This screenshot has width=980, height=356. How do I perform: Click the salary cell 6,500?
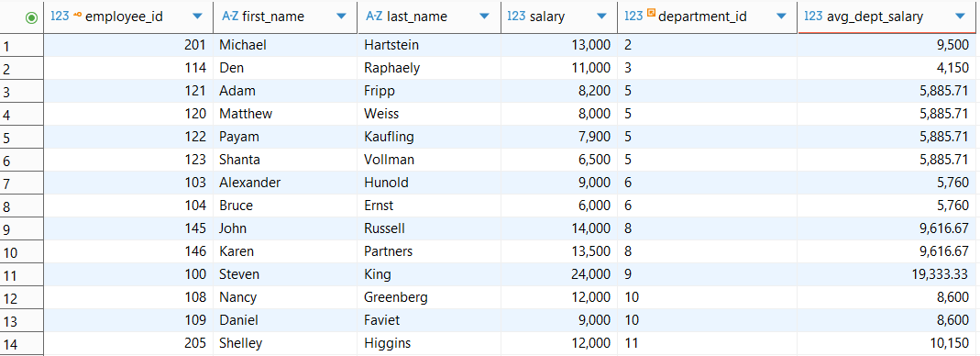click(559, 160)
